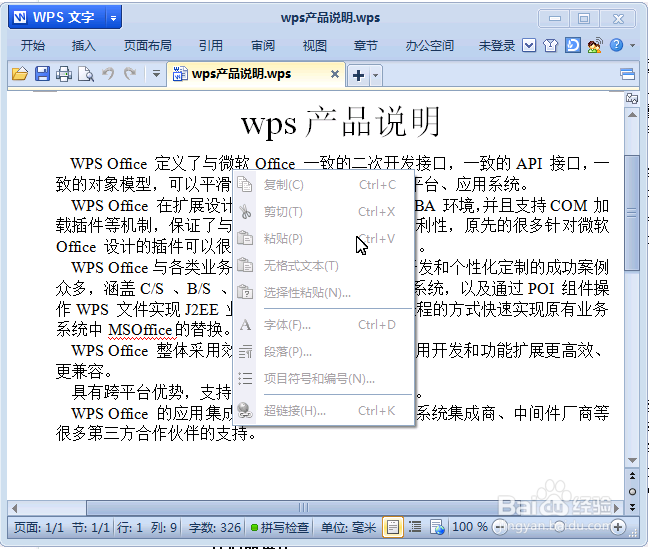The height and width of the screenshot is (549, 649).
Task: Choose 选择性粘贴(N)... from the context menu
Action: [x=324, y=293]
